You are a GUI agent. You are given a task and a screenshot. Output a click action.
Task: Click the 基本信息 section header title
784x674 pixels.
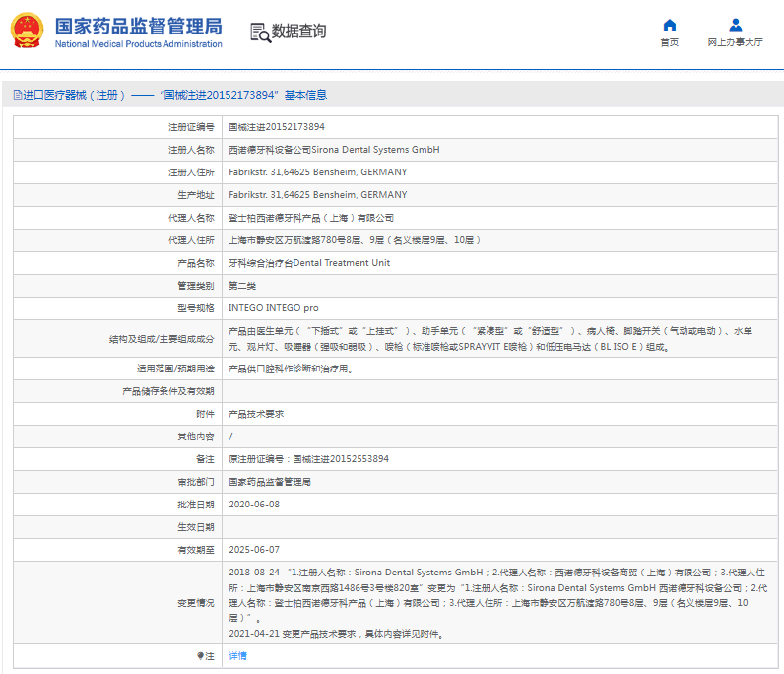(x=305, y=96)
